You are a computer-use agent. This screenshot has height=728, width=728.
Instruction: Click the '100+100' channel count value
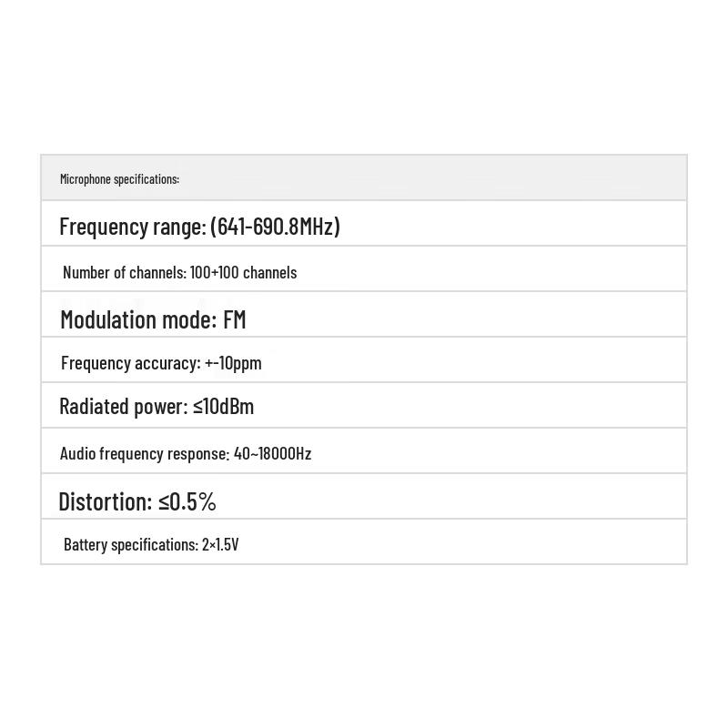click(x=214, y=272)
